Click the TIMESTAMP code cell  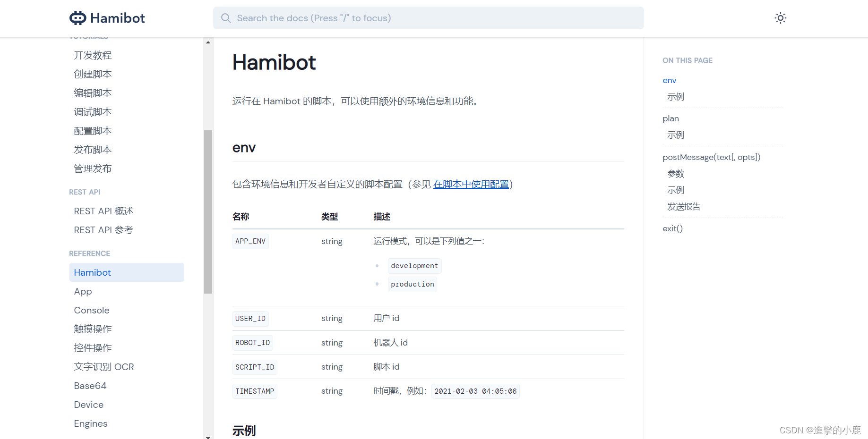255,391
